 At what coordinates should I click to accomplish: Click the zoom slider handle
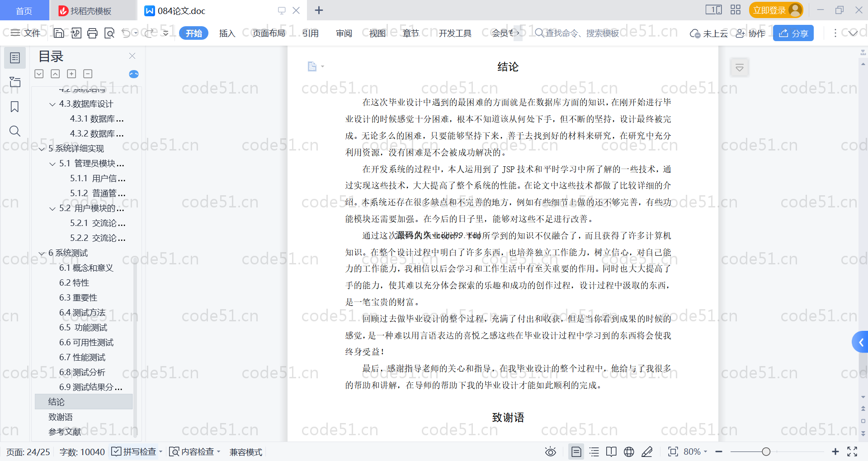[766, 452]
